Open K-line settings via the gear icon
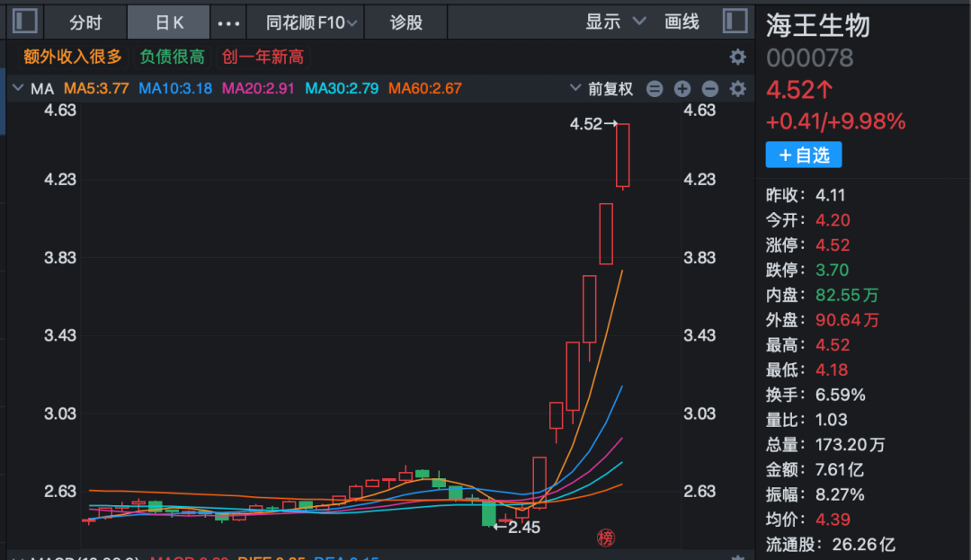 point(737,89)
